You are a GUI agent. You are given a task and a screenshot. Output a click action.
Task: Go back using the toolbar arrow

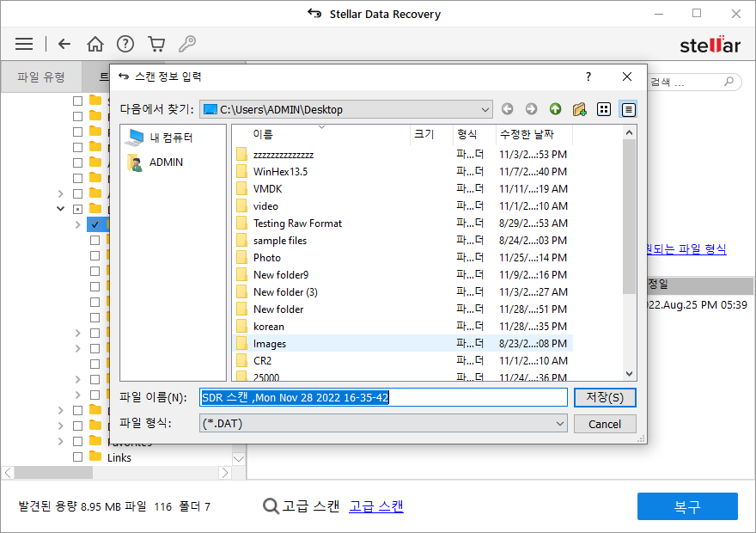pos(64,44)
